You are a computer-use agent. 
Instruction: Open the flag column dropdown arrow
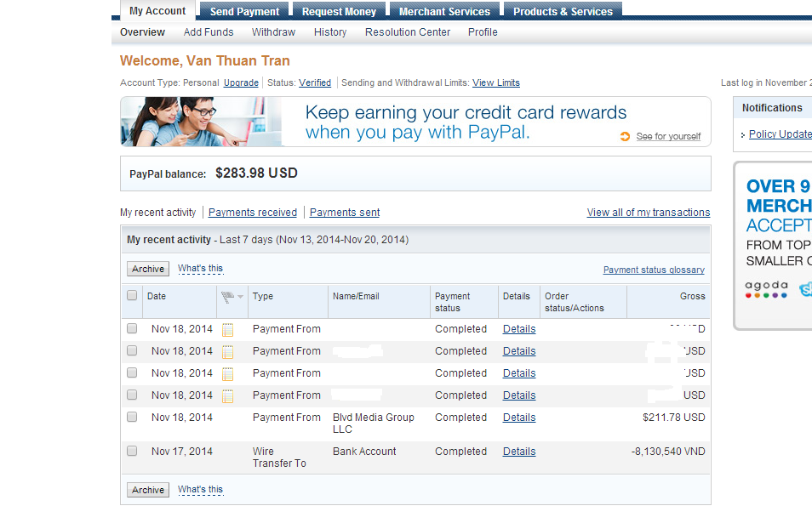(x=240, y=297)
